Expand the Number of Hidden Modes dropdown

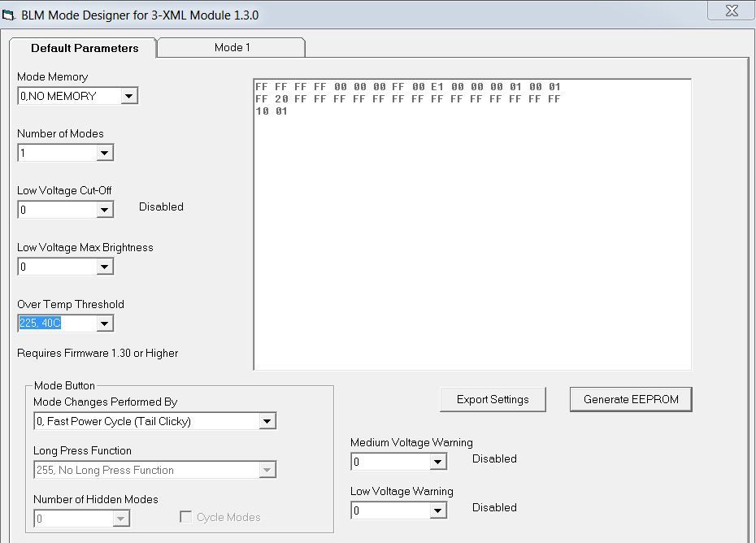tap(120, 519)
